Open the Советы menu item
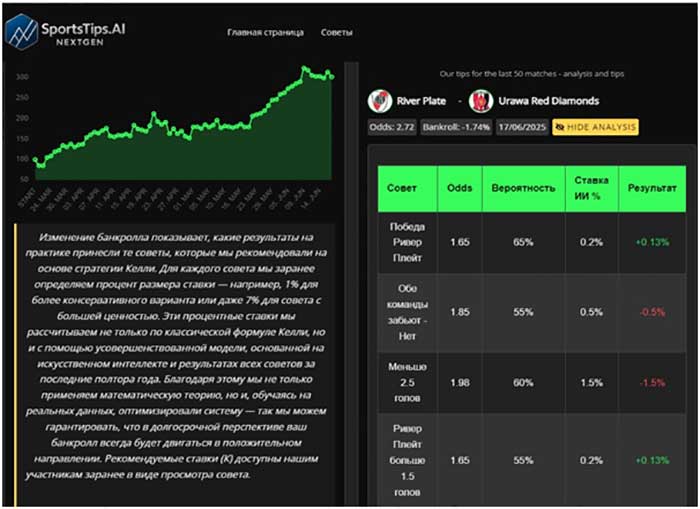700x509 pixels. coord(337,32)
